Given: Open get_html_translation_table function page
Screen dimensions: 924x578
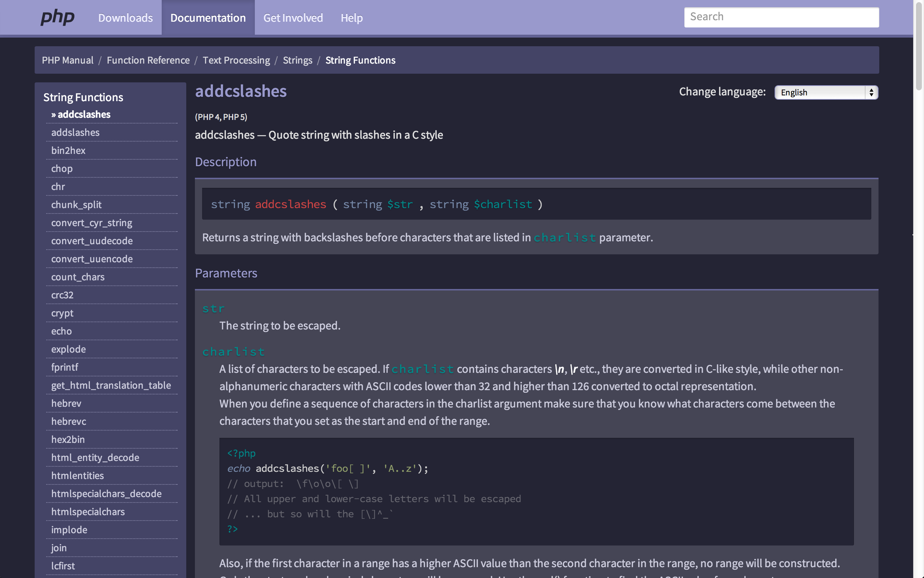Looking at the screenshot, I should (111, 385).
